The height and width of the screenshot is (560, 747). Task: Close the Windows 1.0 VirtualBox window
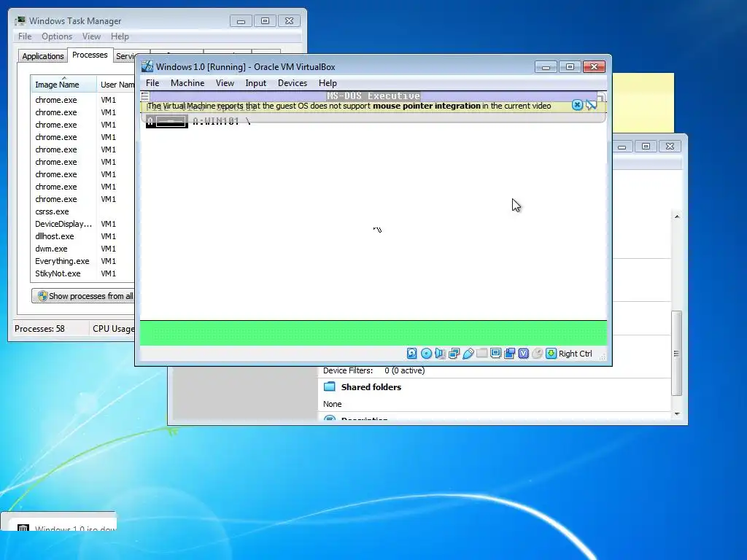pos(594,66)
